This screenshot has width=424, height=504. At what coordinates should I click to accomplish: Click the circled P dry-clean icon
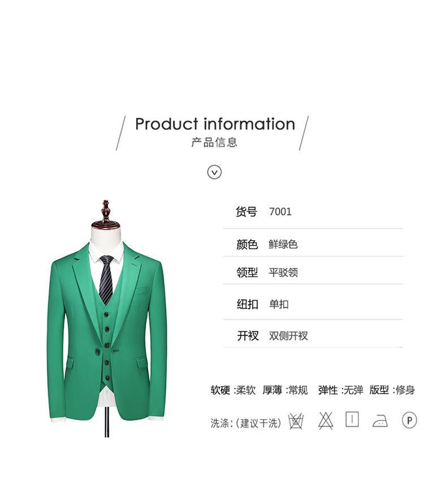click(x=409, y=420)
